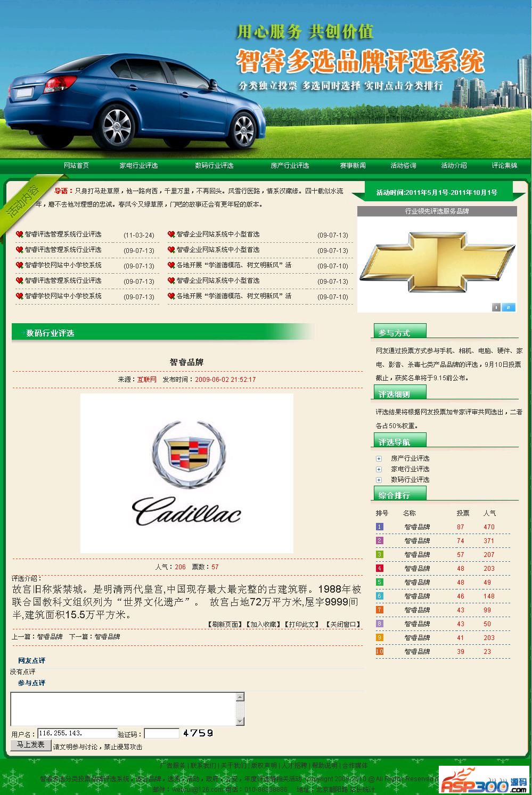Open 活动介绍 nav item
Viewport: 532px width, 795px height.
click(454, 166)
